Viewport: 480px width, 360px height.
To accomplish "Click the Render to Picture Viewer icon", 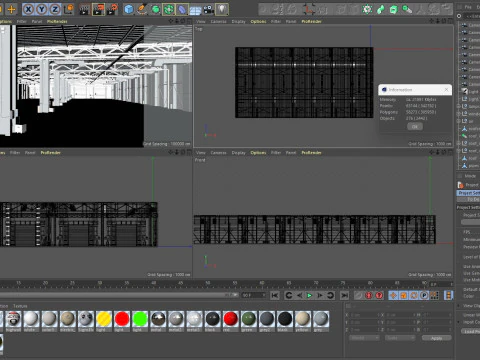I will tap(98, 9).
